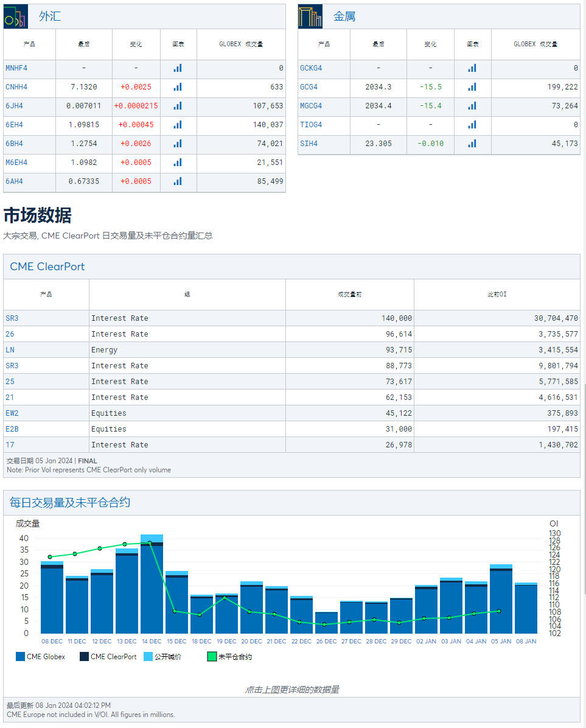
Task: Select GCG4 volume value 199,222
Action: tap(562, 87)
